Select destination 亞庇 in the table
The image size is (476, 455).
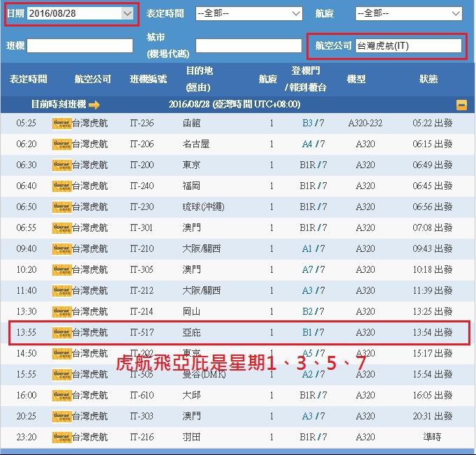click(x=191, y=333)
